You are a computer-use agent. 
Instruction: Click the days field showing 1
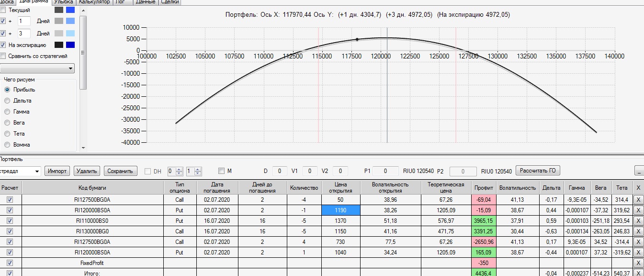(24, 21)
